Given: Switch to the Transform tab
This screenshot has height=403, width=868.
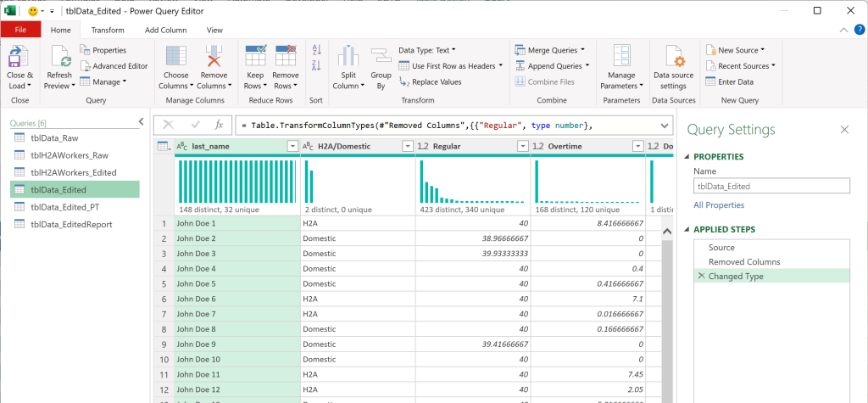Looking at the screenshot, I should coord(108,30).
